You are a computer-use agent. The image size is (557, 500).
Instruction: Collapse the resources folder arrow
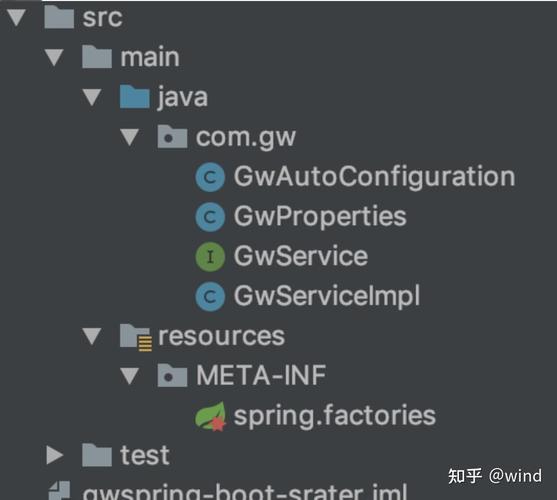point(92,336)
